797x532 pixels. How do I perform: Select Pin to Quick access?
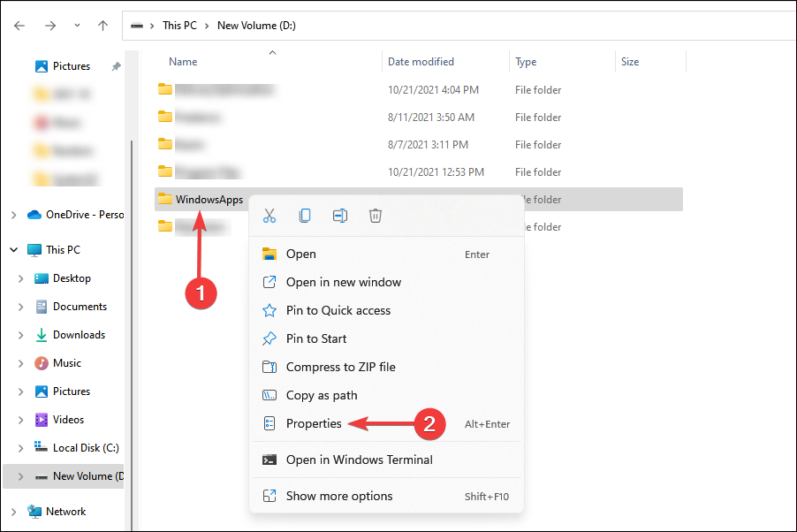pyautogui.click(x=386, y=310)
